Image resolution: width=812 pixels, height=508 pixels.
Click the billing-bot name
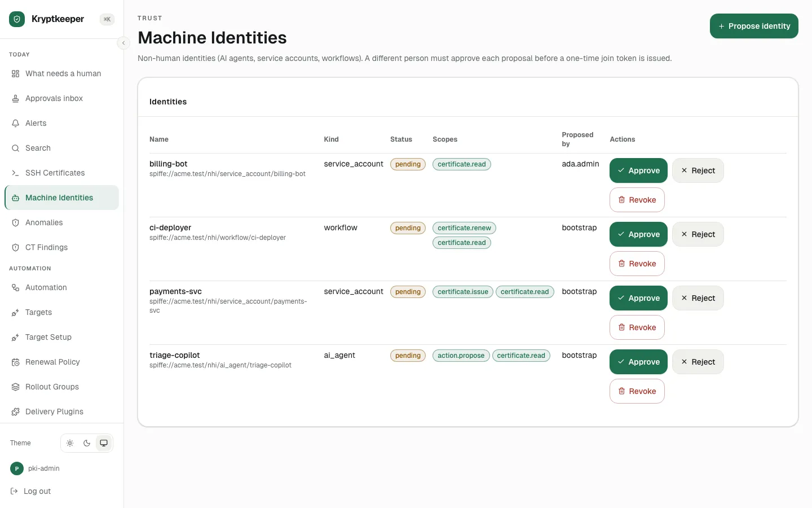coord(169,164)
